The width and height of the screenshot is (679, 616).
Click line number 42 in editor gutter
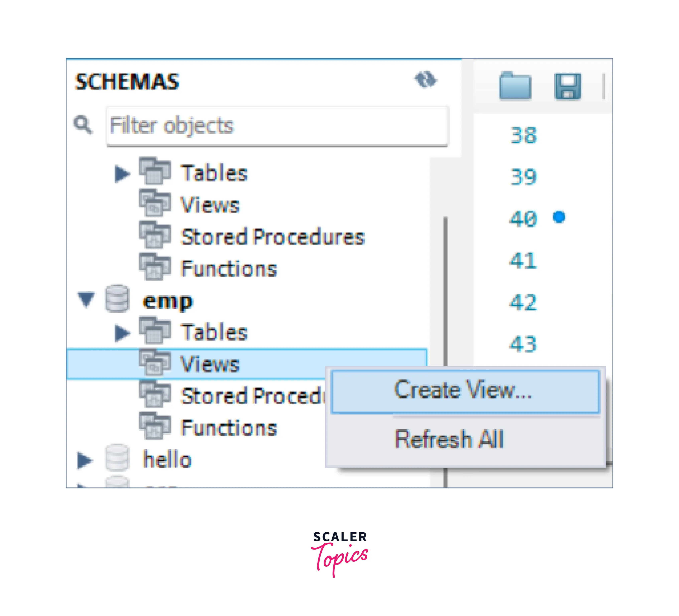[x=523, y=302]
